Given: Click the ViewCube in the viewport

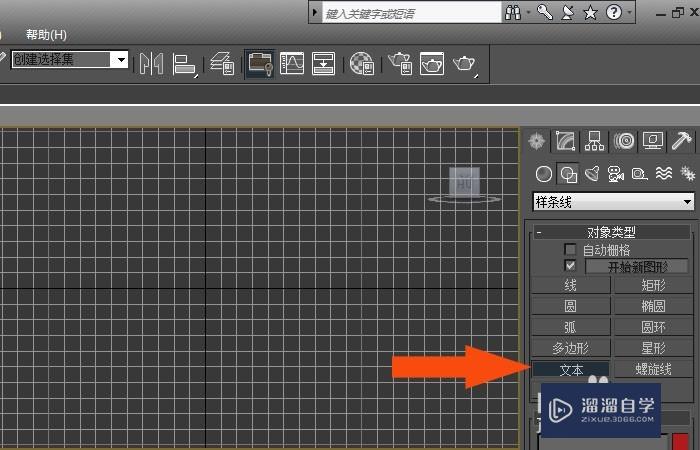Looking at the screenshot, I should click(464, 184).
